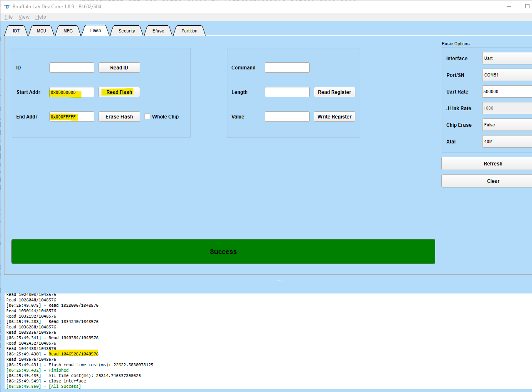This screenshot has width=532, height=392.
Task: Click the Read Flash button
Action: 119,92
